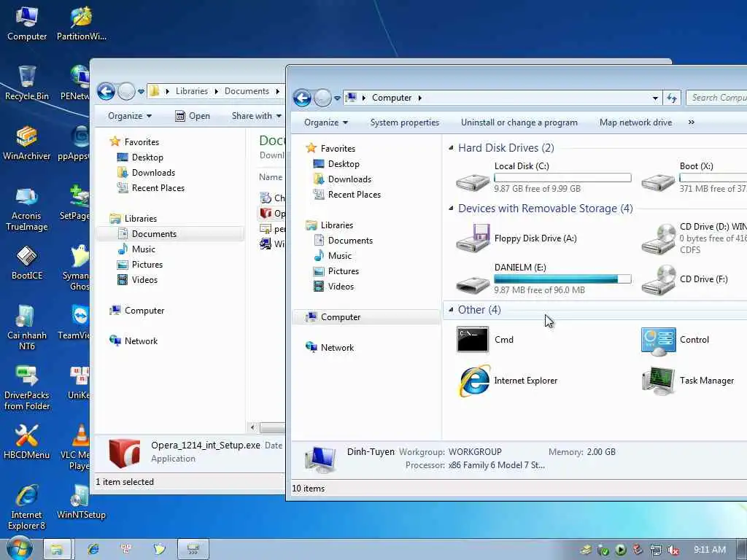The width and height of the screenshot is (747, 560).
Task: Select Boot (X:) drive icon
Action: (x=659, y=182)
